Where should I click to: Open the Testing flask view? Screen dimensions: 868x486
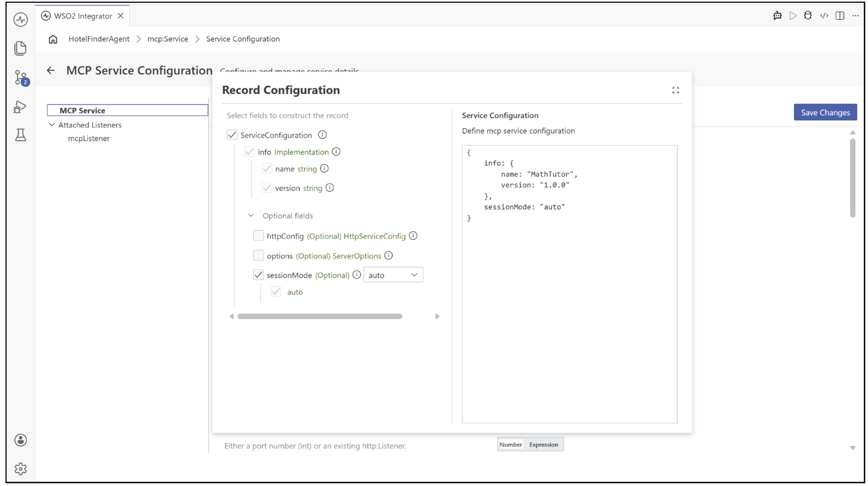[21, 135]
